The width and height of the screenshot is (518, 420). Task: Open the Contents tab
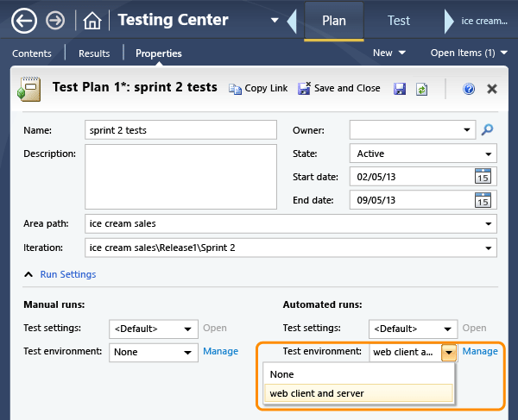tap(32, 53)
